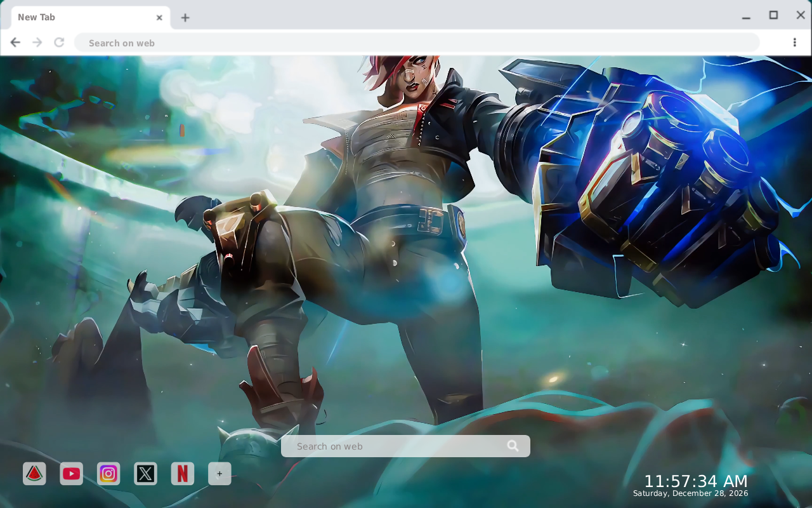Click the Saturday, December 28, 2026 date
Image resolution: width=812 pixels, height=508 pixels.
click(x=691, y=493)
